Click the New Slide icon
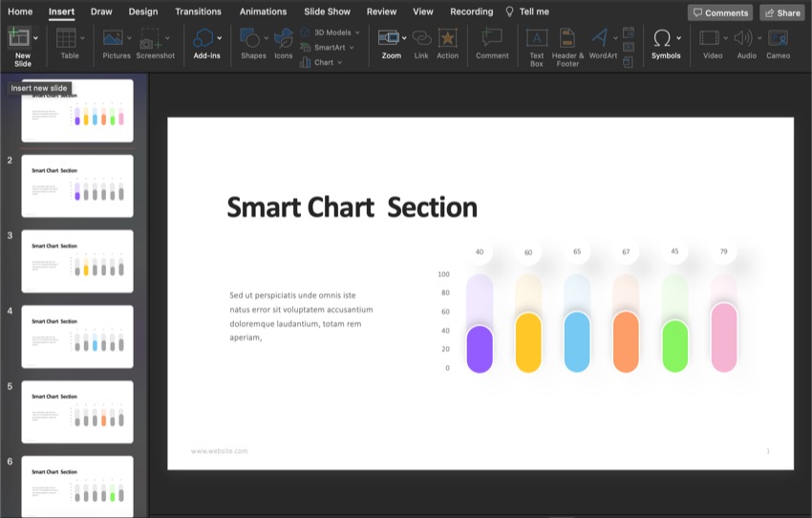This screenshot has height=518, width=812. pyautogui.click(x=19, y=38)
